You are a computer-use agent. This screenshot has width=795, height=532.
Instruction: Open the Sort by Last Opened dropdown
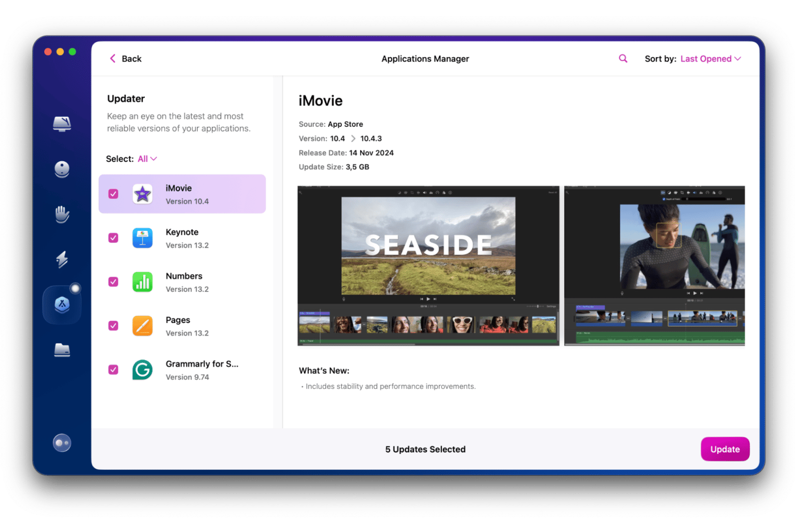point(710,59)
